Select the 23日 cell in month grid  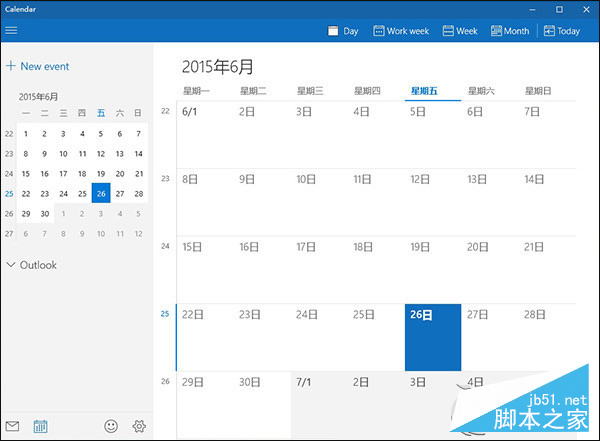[x=262, y=338]
